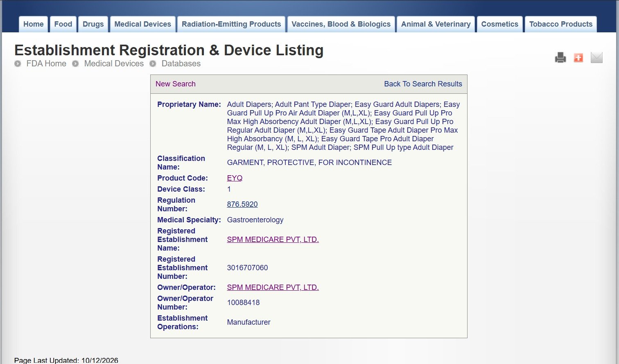Screen dimensions: 619x364
Task: Click the FDA Home breadcrumb link
Action: coord(46,63)
